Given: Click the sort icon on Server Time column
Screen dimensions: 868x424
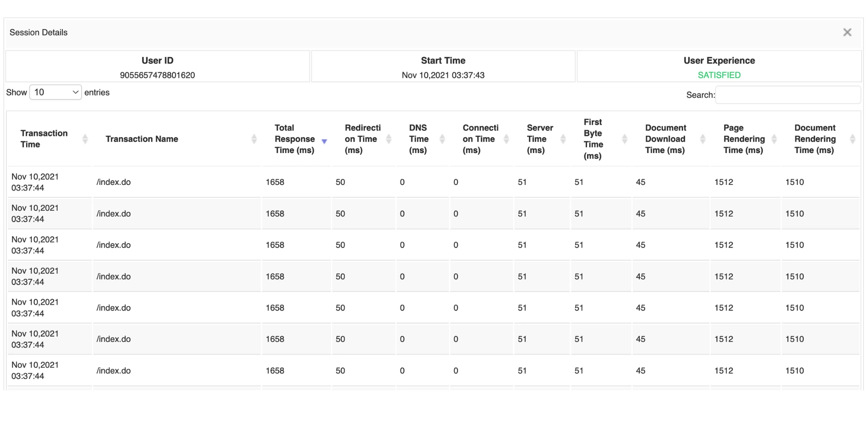Looking at the screenshot, I should [x=563, y=139].
